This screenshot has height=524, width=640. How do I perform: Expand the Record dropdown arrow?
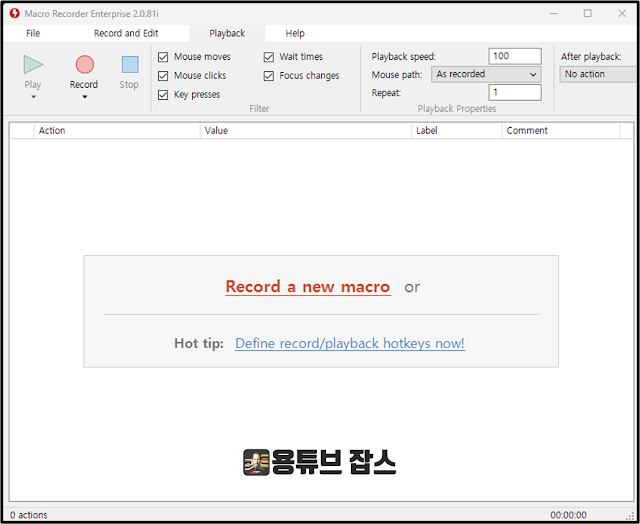84,97
